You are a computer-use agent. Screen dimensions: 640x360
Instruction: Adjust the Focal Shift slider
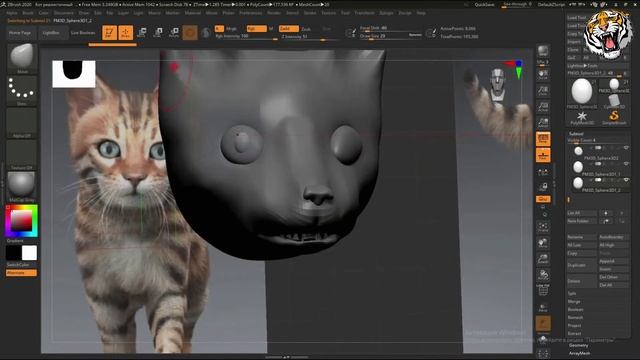(x=390, y=28)
